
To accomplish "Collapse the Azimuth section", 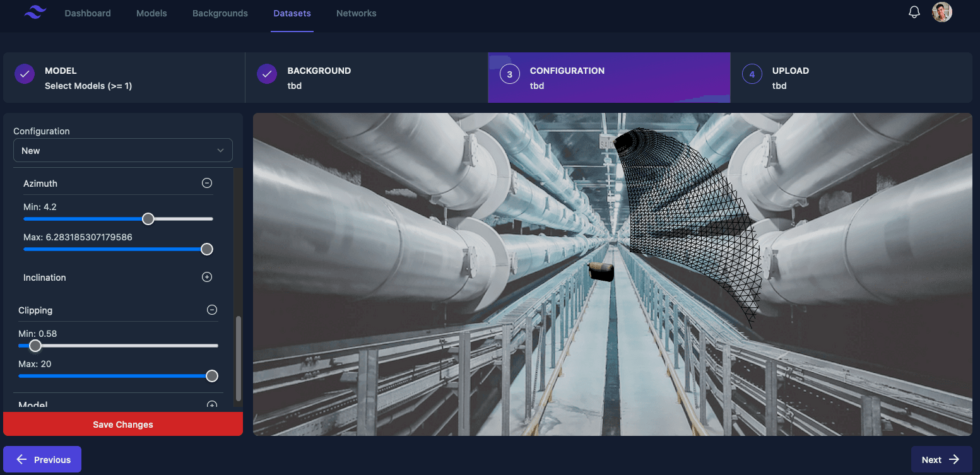I will [206, 182].
